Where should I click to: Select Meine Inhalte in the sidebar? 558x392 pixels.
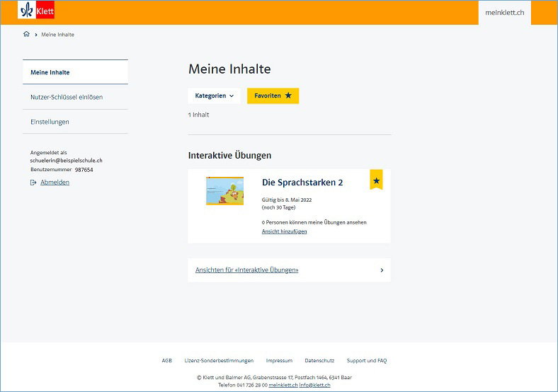[50, 72]
